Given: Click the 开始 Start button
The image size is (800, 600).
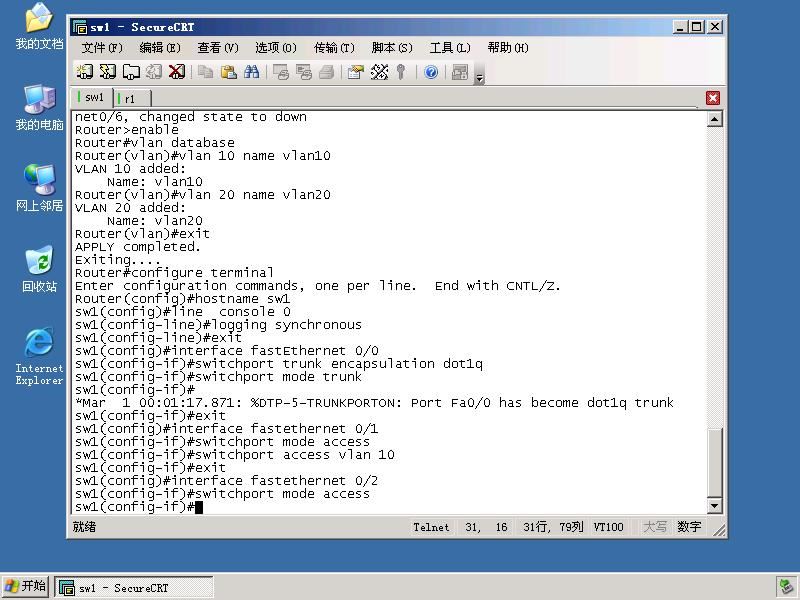Looking at the screenshot, I should [24, 587].
